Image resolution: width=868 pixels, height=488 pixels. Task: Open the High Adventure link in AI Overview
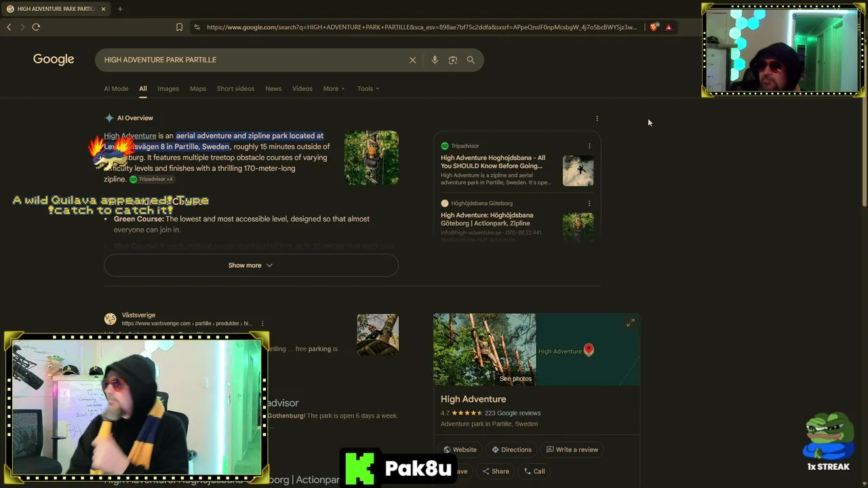[130, 136]
